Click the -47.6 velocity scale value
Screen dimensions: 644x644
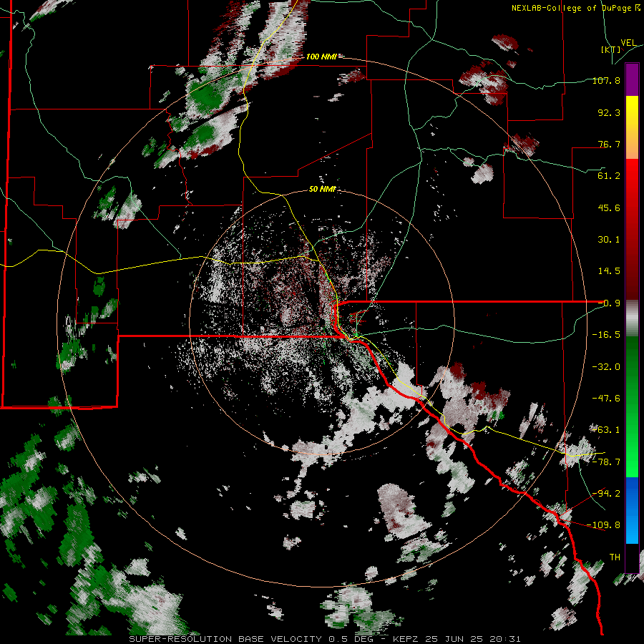click(x=606, y=398)
